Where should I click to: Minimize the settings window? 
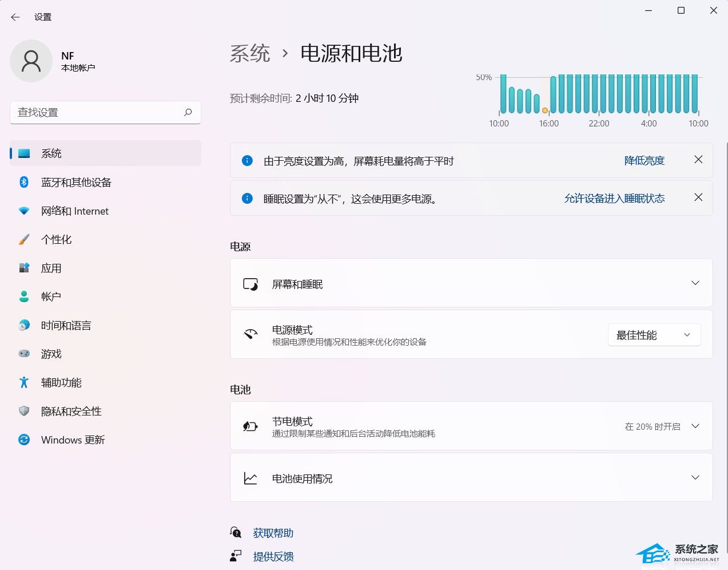pos(649,10)
